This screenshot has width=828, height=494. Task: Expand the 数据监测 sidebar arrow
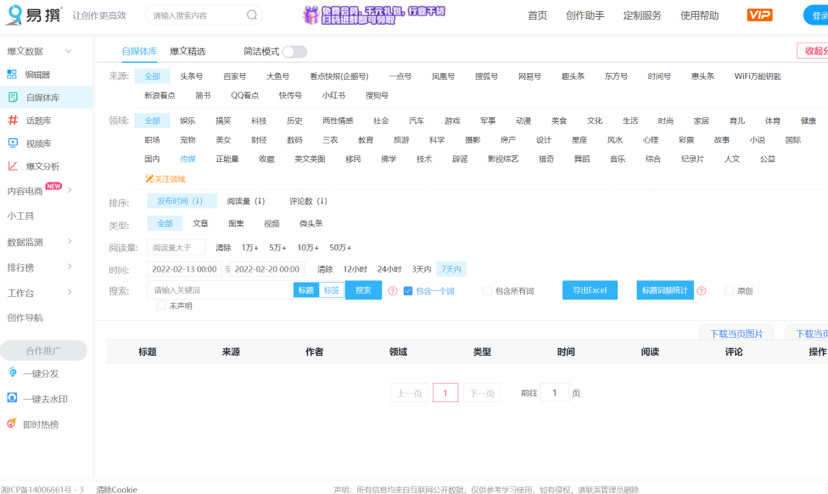click(x=69, y=241)
